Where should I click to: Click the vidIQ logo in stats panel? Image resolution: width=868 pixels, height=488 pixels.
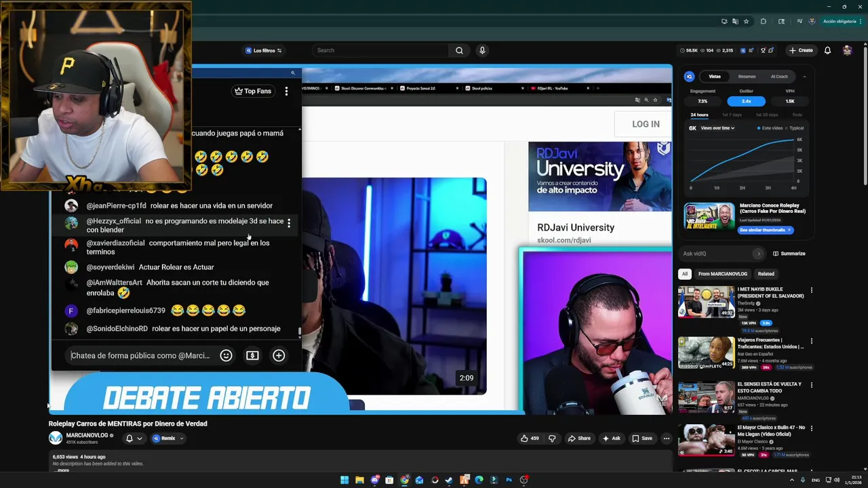(x=689, y=77)
